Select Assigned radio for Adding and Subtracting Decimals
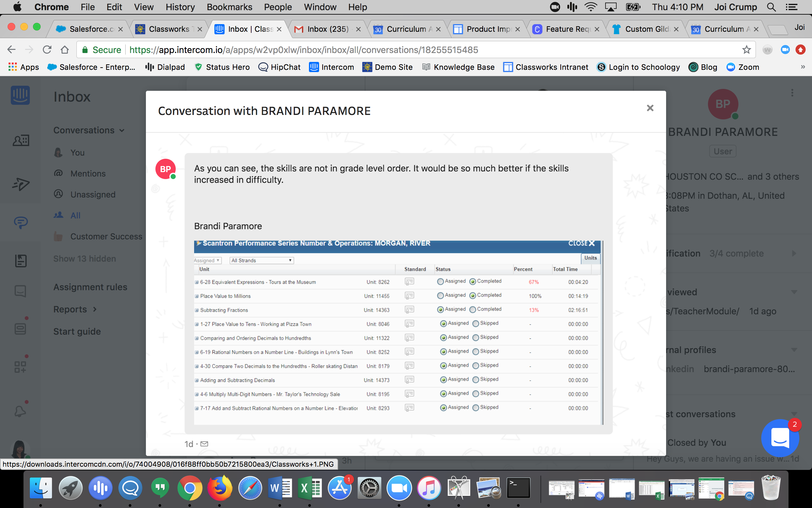812x508 pixels. click(443, 380)
